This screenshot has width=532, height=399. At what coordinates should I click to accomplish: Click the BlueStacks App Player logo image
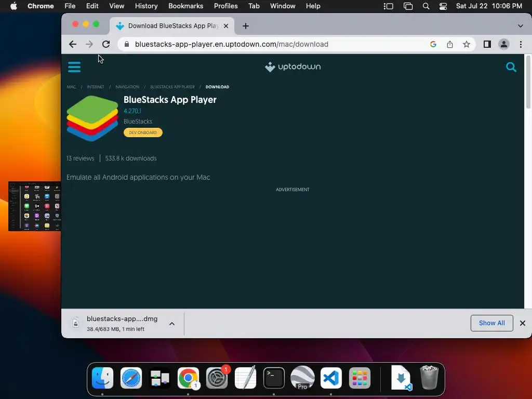coord(92,118)
